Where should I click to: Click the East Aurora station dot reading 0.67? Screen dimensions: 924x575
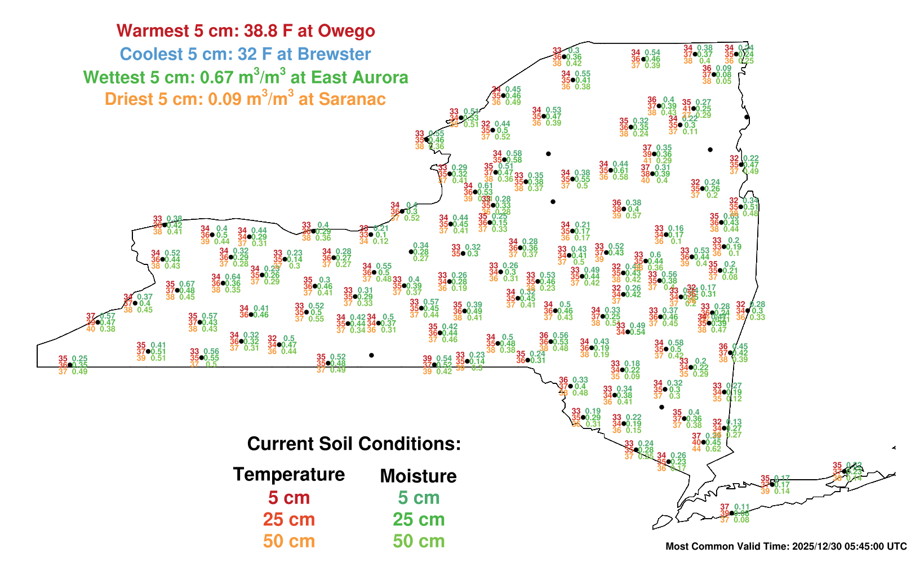[x=177, y=290]
